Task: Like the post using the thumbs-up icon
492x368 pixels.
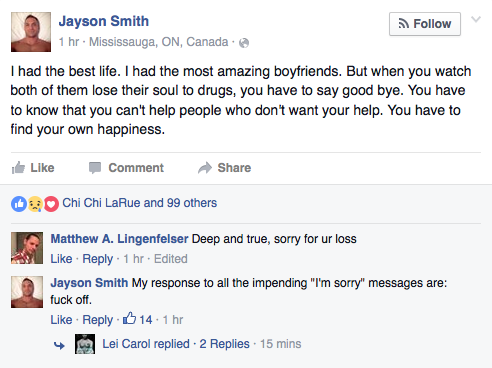Action: [x=18, y=168]
